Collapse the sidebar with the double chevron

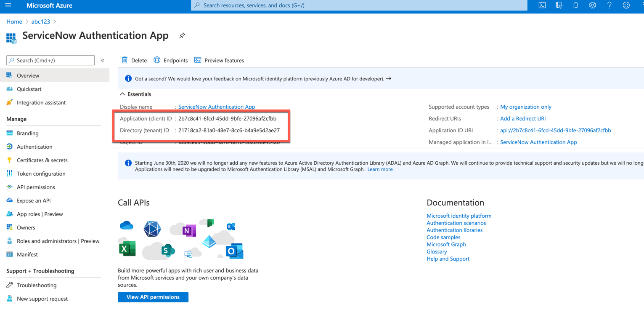click(103, 60)
